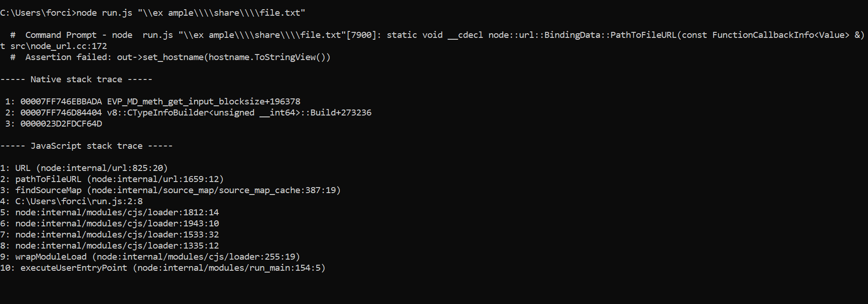Viewport: 868px width, 304px height.
Task: Click the pathToFileURL JavaScript stack frame
Action: click(x=119, y=179)
